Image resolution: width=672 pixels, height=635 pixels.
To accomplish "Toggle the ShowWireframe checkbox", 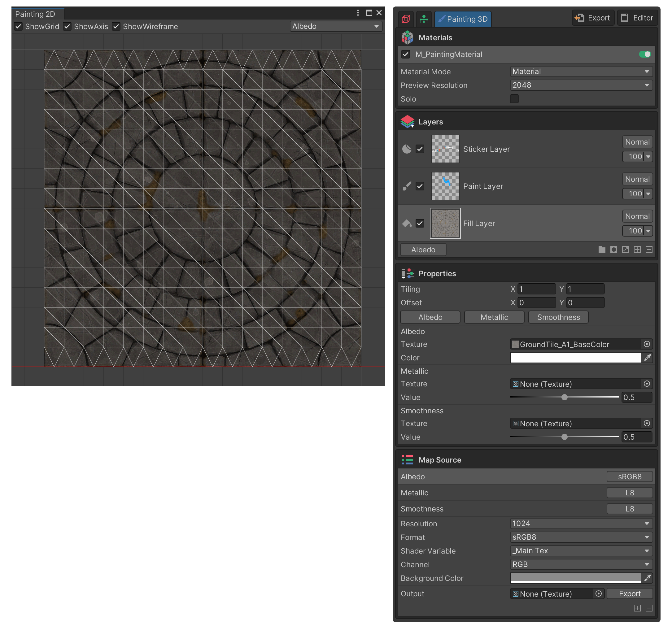I will (116, 26).
